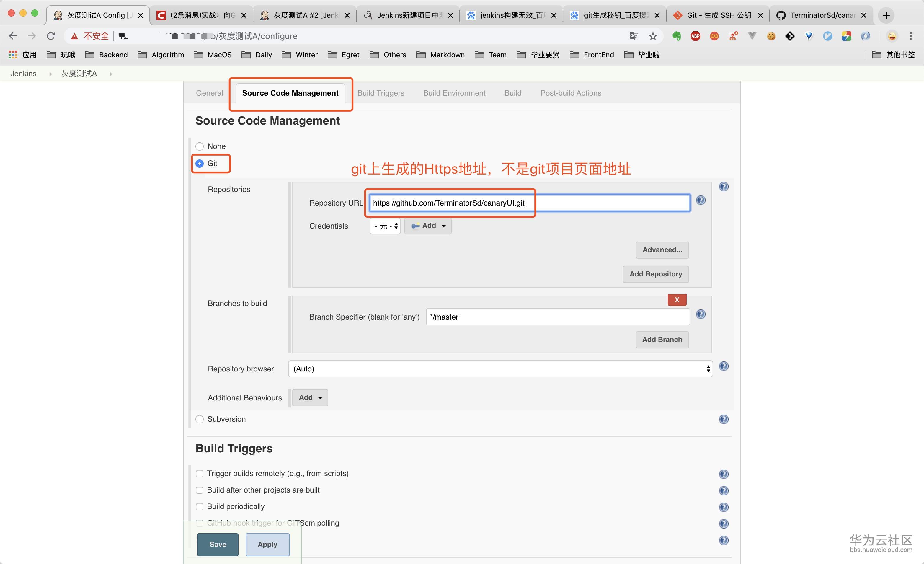The height and width of the screenshot is (564, 924).
Task: Click help icon beside Repository browser
Action: click(x=723, y=366)
